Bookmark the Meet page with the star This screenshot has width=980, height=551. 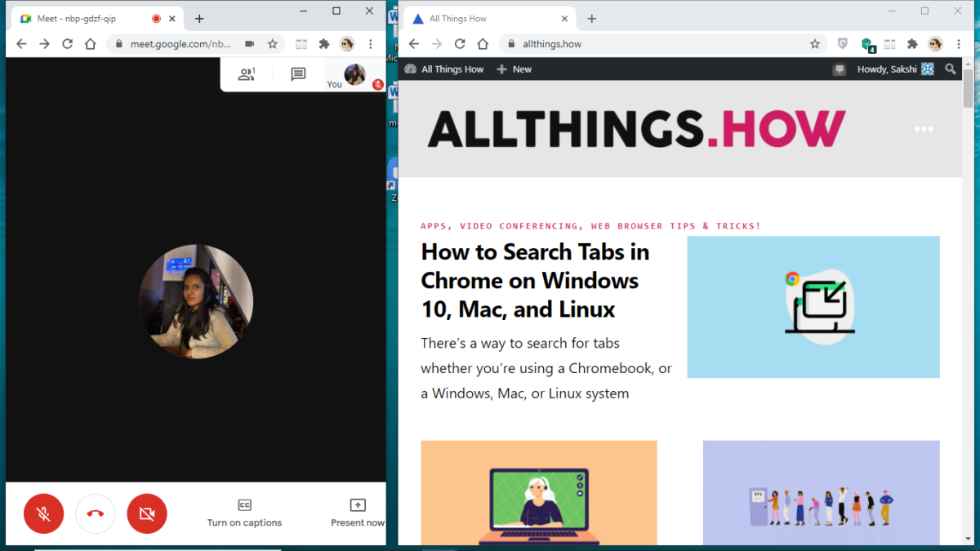point(273,44)
